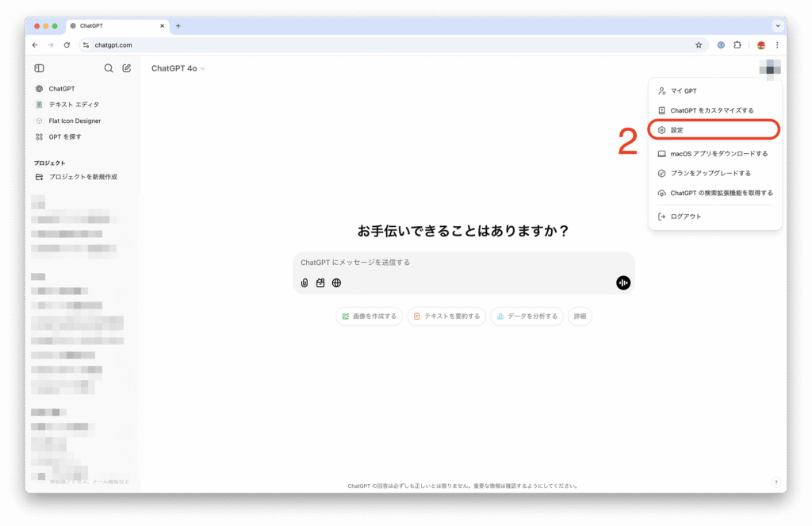This screenshot has width=812, height=526.
Task: Select ChatGPT の検索拡張機能を取得する
Action: coord(714,194)
